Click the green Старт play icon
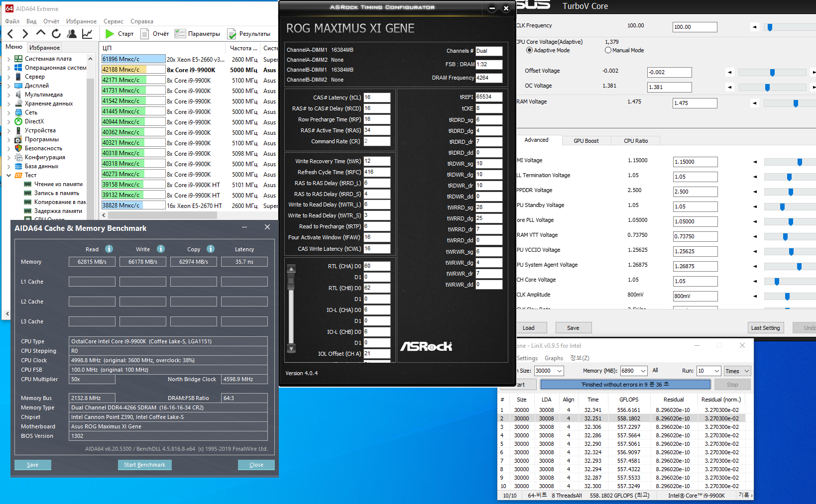This screenshot has width=816, height=504. click(x=110, y=34)
